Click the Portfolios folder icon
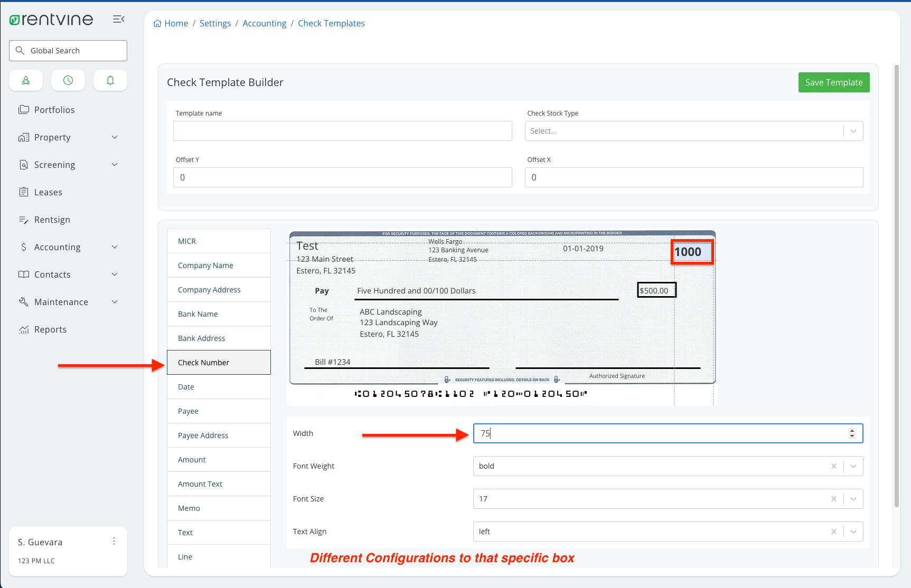 [x=24, y=110]
